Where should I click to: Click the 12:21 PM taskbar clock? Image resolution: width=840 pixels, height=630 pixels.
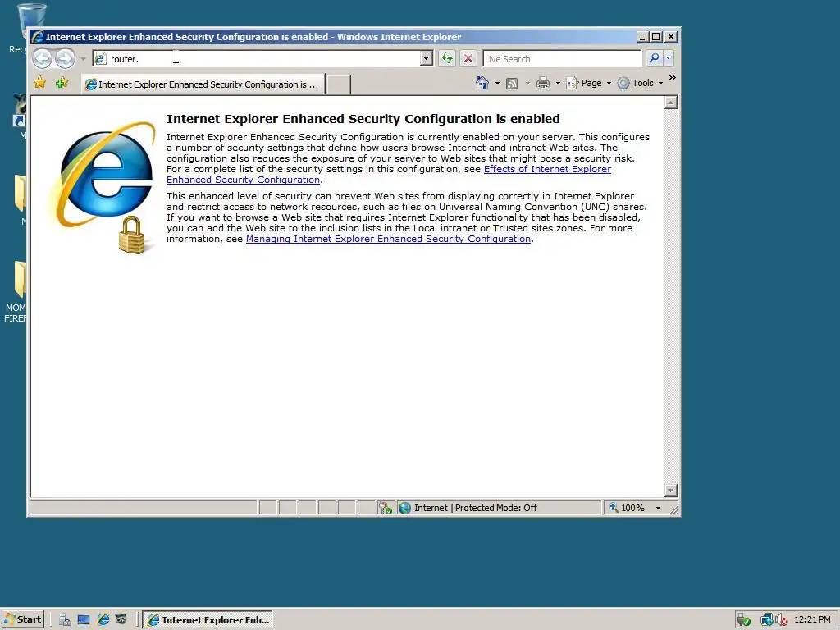[x=812, y=620]
